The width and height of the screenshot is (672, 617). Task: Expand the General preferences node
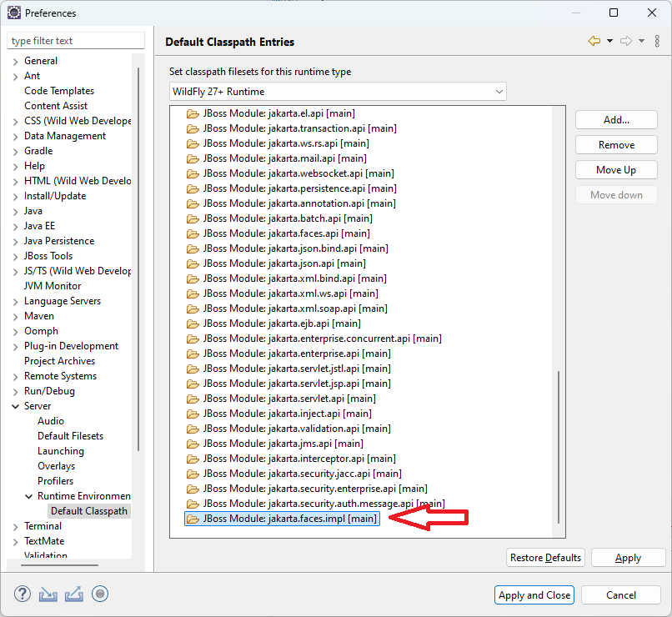(16, 61)
